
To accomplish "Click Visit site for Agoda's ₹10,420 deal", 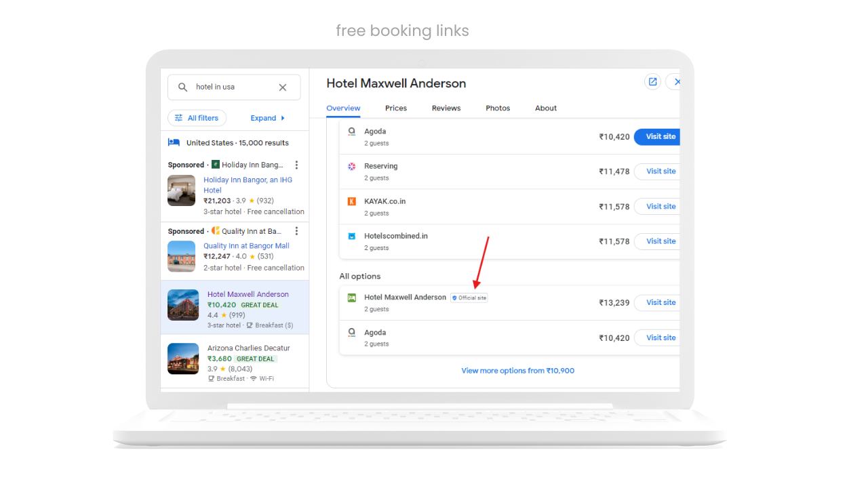I will 656,136.
